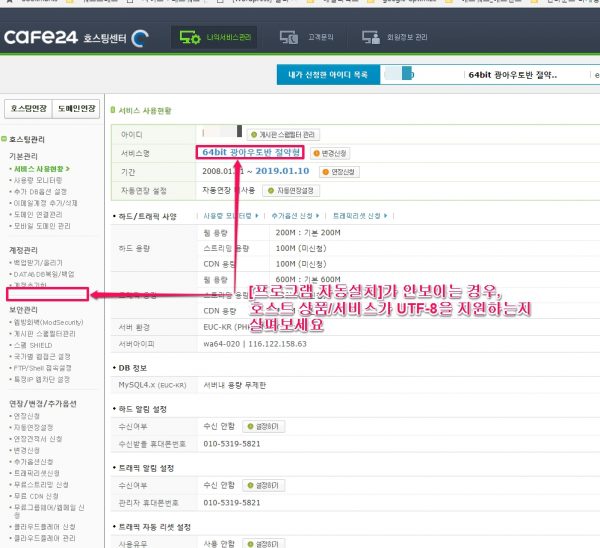Image resolution: width=600 pixels, height=548 pixels.
Task: Open 특정IP 웹차단 설정 in the sidebar
Action: coord(42,380)
